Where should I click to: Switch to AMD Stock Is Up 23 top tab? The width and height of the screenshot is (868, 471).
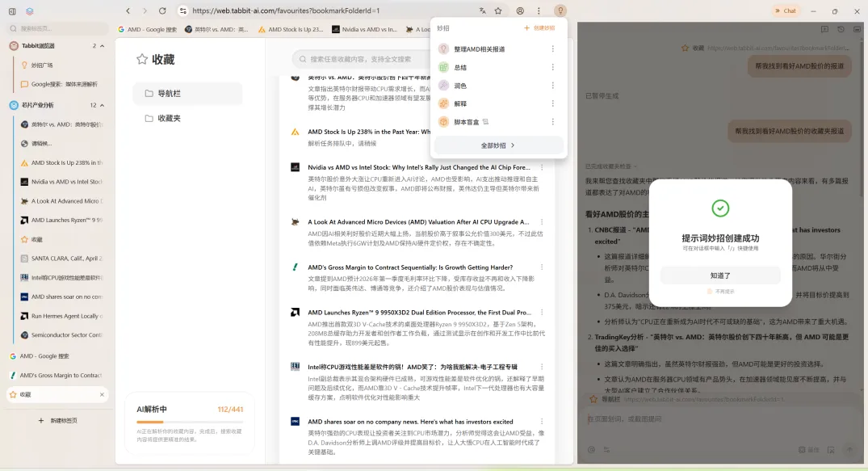291,29
